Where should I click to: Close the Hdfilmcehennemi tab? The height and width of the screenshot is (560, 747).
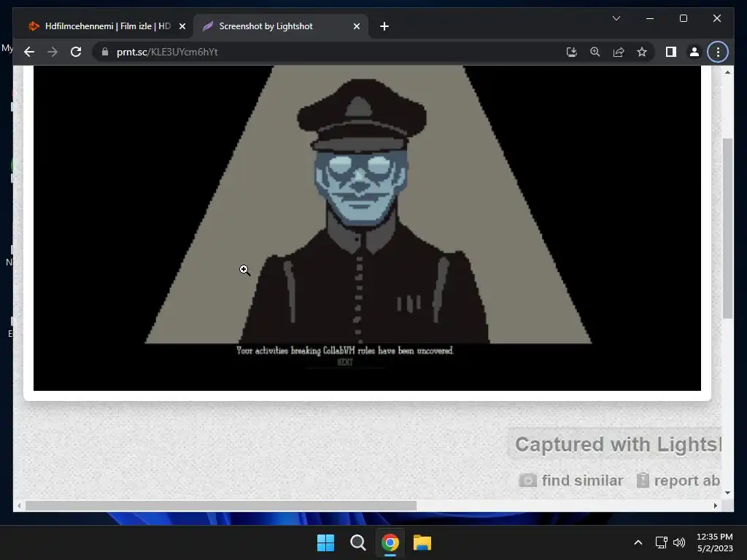(182, 26)
